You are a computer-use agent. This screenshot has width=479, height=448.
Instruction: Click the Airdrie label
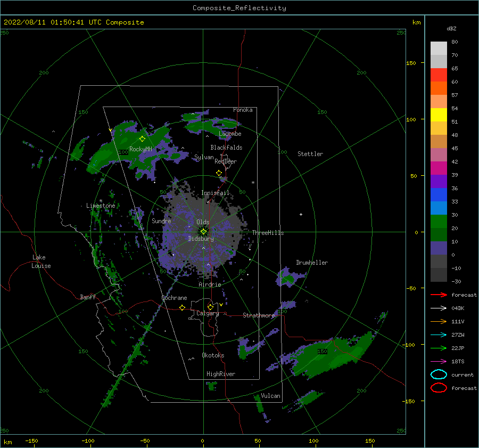(210, 284)
